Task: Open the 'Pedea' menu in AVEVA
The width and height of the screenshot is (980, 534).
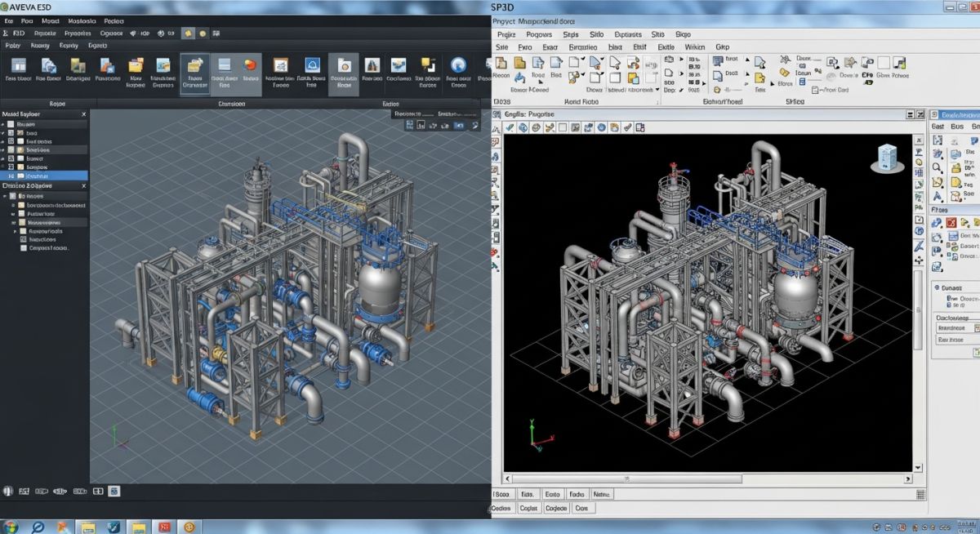Action: [114, 21]
